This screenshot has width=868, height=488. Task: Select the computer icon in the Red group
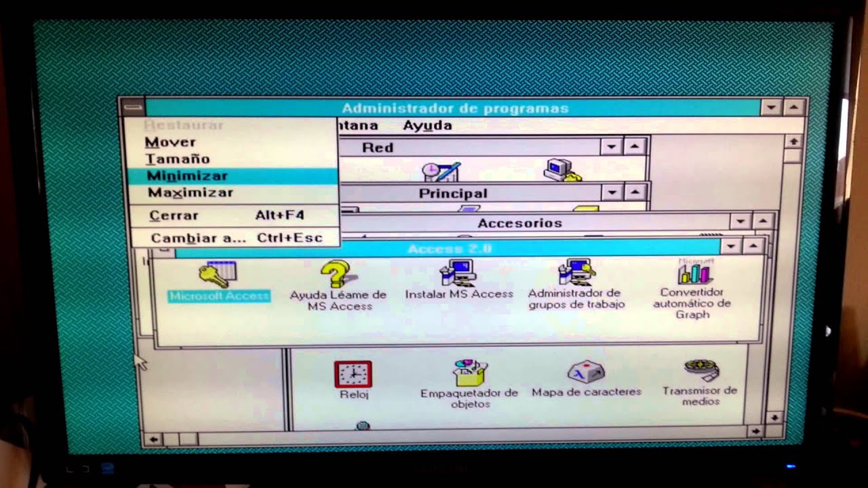tap(563, 170)
